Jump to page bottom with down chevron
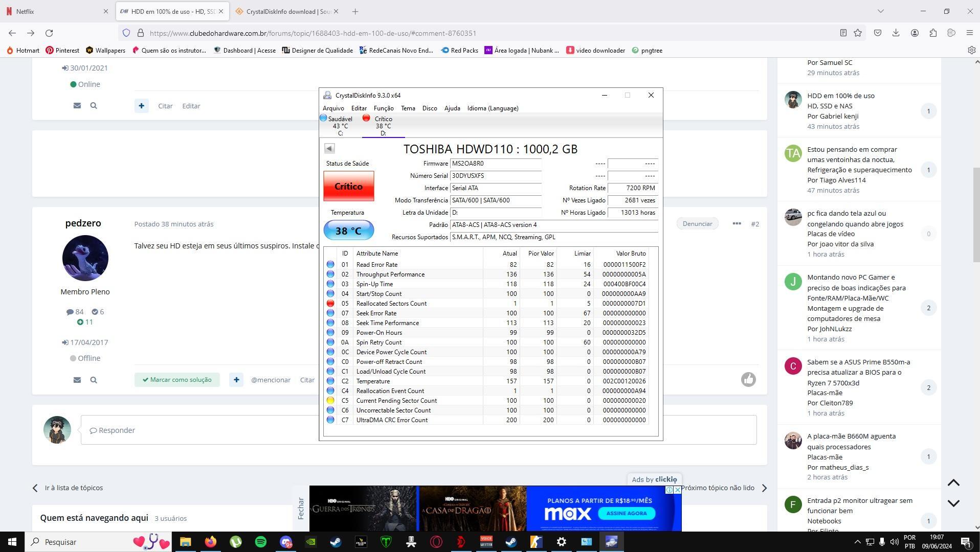980x552 pixels. tap(953, 503)
